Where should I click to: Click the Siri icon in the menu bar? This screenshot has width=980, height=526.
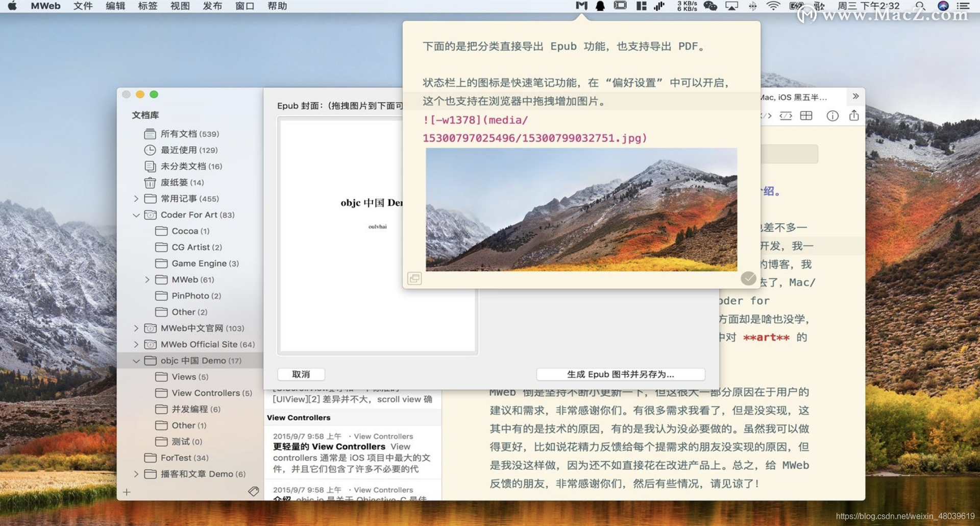(x=943, y=6)
